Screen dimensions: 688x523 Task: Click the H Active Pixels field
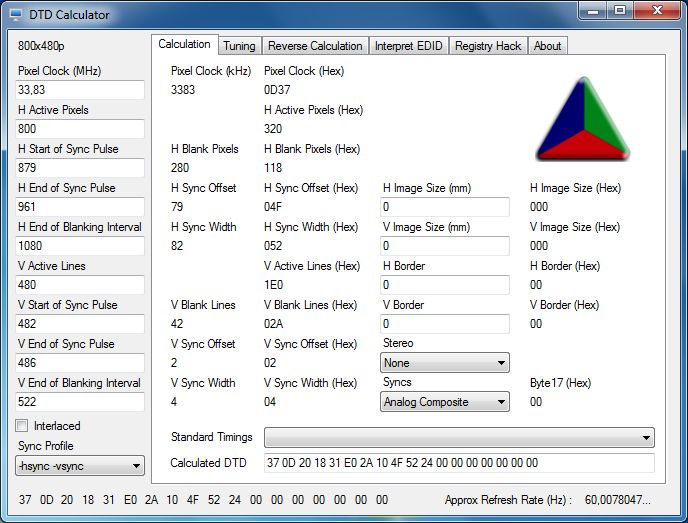[x=80, y=129]
